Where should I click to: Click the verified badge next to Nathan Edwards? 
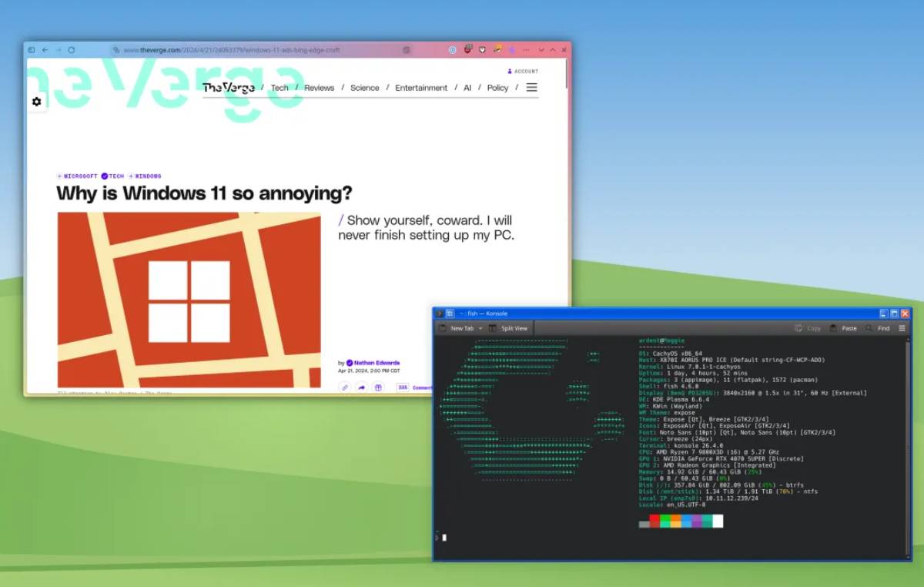(x=350, y=363)
